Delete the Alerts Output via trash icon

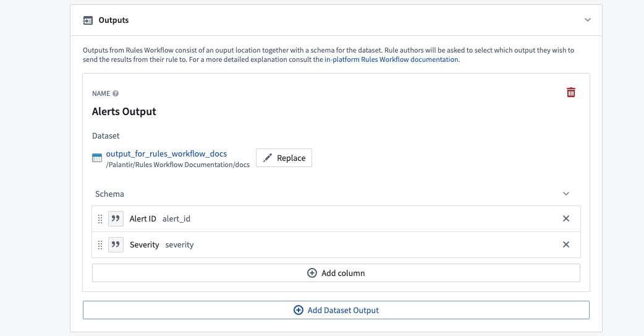[571, 93]
